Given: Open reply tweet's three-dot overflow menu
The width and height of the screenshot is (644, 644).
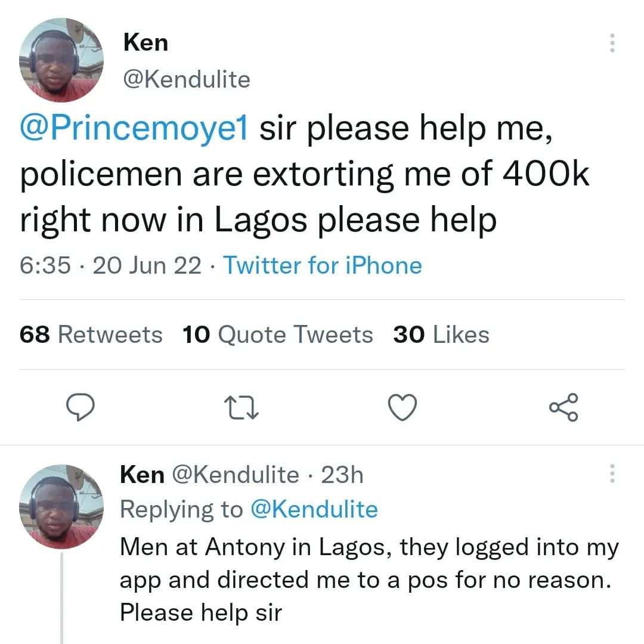Looking at the screenshot, I should (x=612, y=474).
